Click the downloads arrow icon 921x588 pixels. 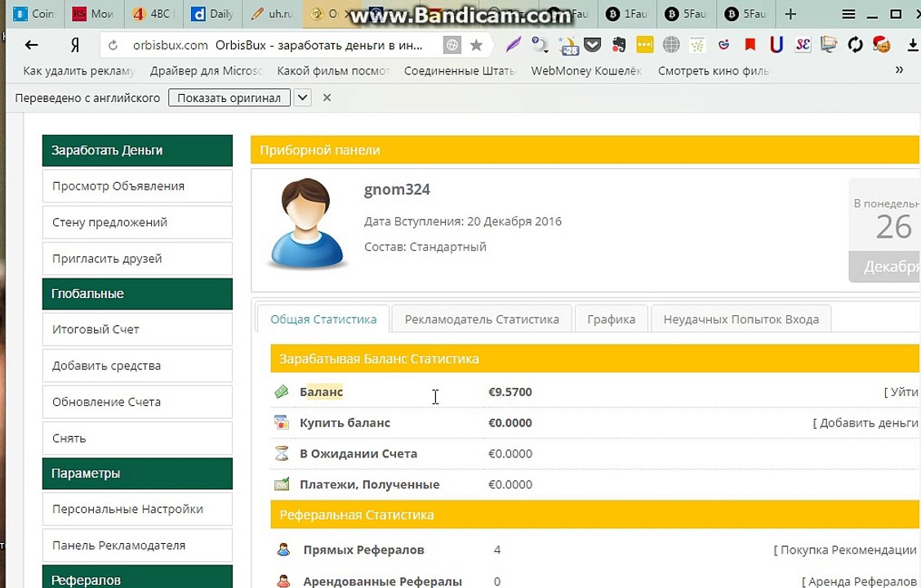(912, 46)
